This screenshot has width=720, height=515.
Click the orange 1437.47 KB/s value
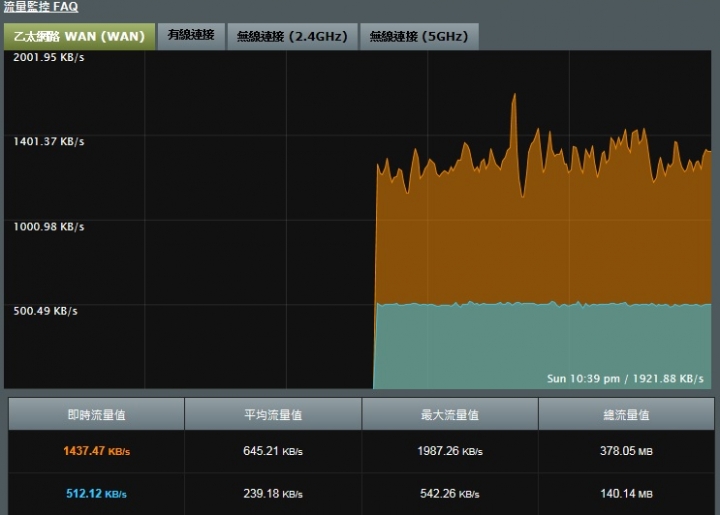(x=97, y=451)
